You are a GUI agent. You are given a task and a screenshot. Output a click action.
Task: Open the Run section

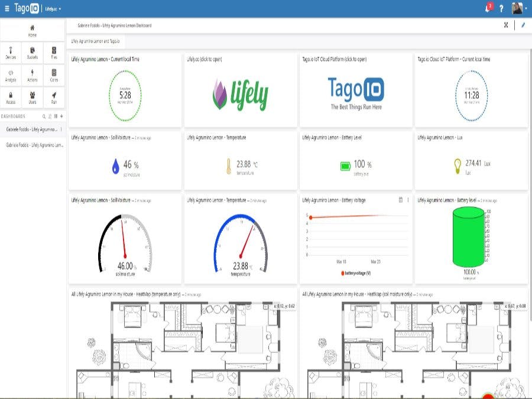pyautogui.click(x=54, y=98)
